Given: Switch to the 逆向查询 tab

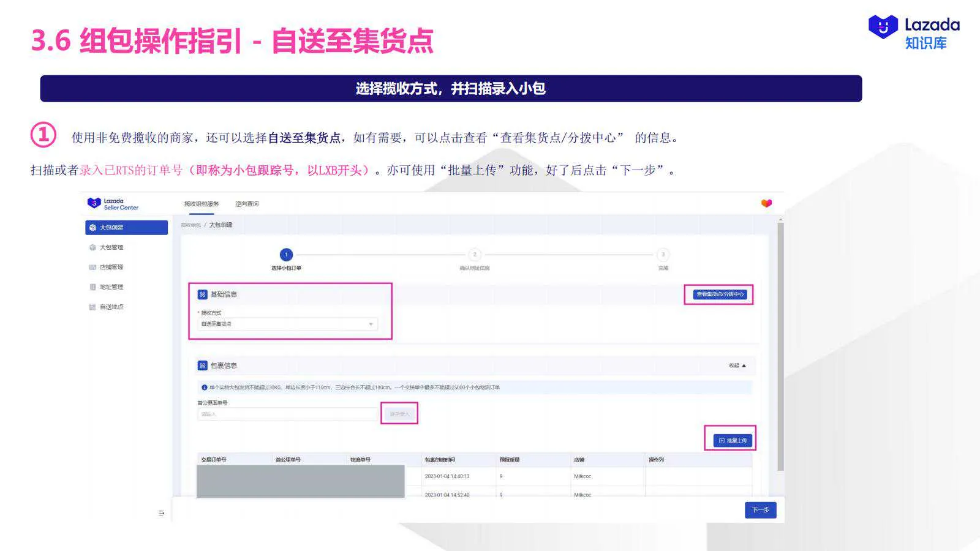Looking at the screenshot, I should tap(247, 203).
